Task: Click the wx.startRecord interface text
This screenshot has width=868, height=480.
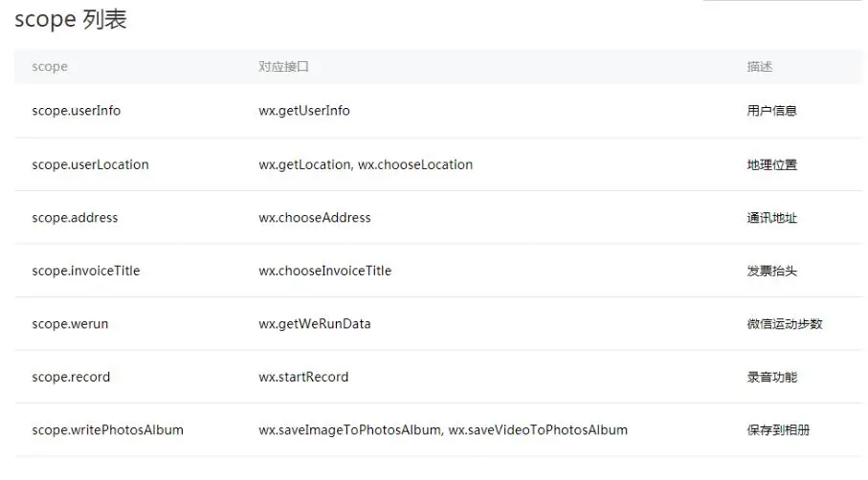Action: pyautogui.click(x=303, y=377)
